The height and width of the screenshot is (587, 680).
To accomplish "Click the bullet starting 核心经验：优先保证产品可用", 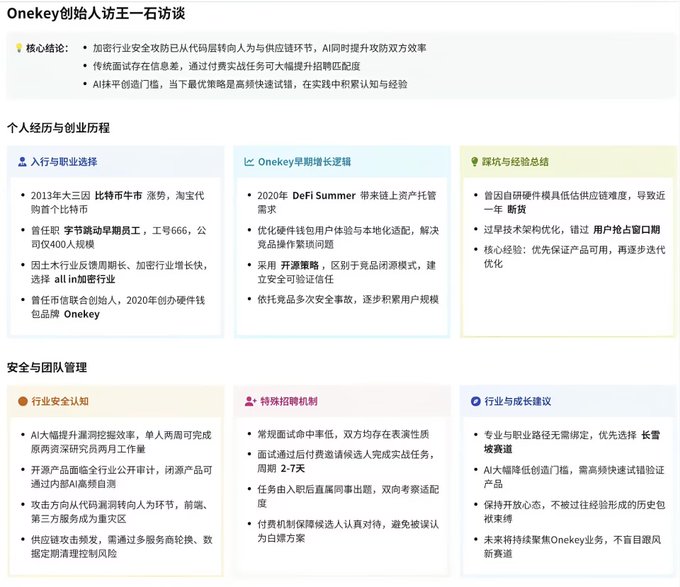I will (x=575, y=257).
